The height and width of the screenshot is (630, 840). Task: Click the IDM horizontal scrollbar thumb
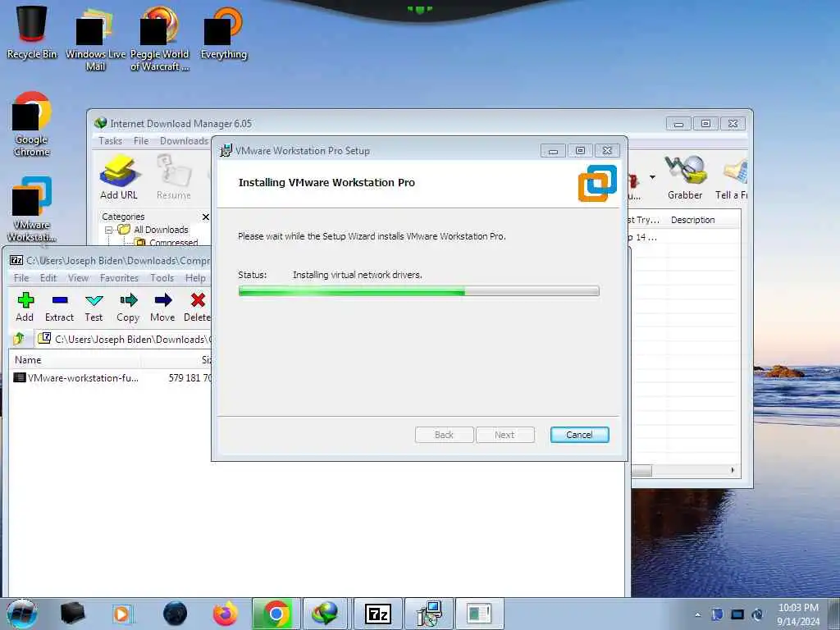coord(641,470)
